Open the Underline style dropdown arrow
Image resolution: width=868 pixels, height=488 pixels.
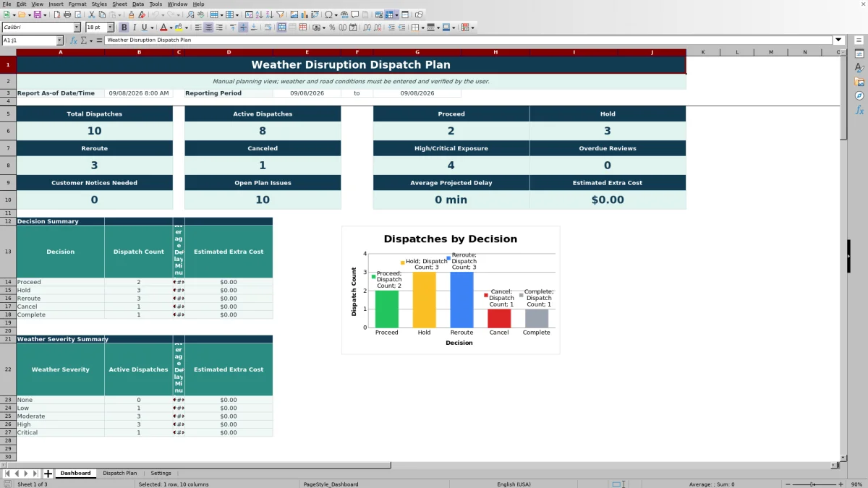[x=152, y=27]
